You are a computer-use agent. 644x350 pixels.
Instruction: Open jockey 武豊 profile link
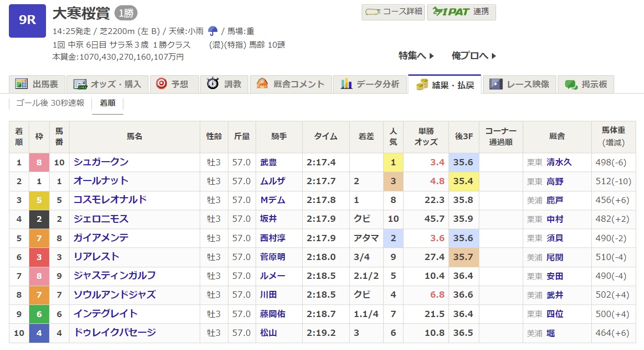pos(269,163)
